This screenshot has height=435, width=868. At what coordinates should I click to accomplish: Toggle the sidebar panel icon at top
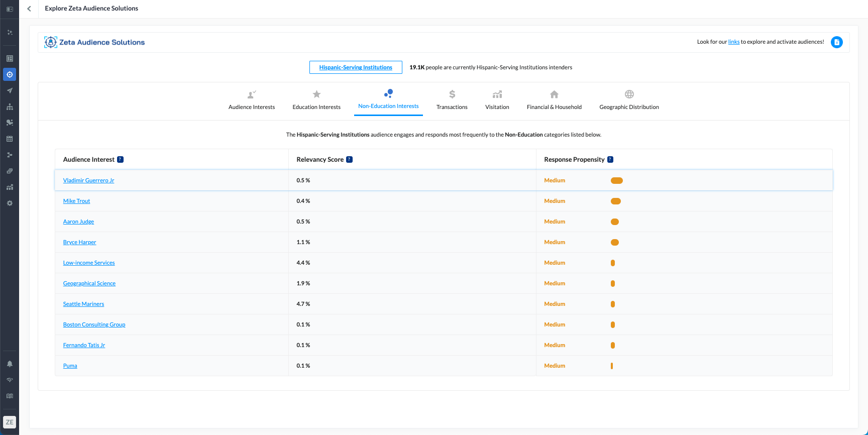click(x=10, y=9)
